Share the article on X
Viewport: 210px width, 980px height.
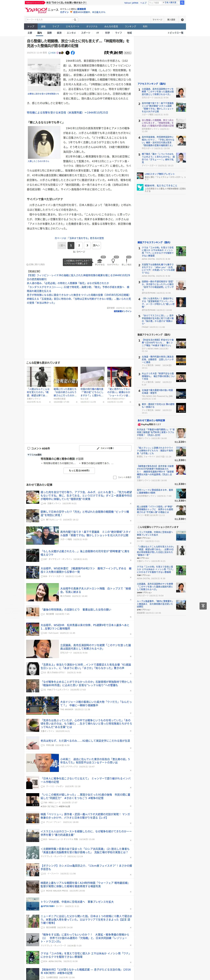coord(67,53)
